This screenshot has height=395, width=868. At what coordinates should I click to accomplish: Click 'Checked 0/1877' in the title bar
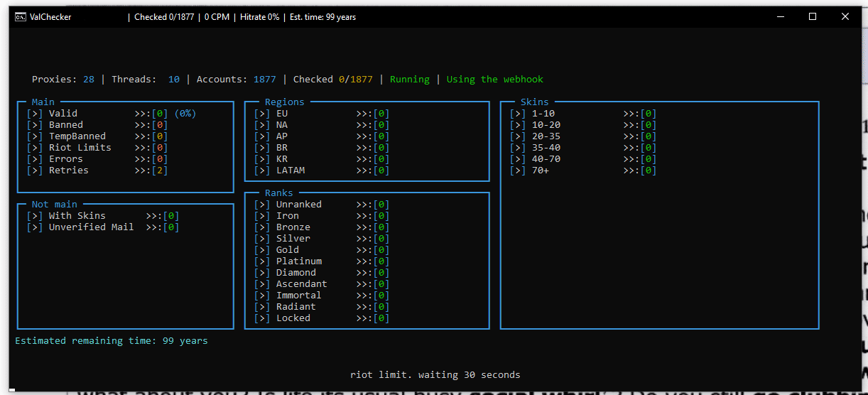[163, 17]
